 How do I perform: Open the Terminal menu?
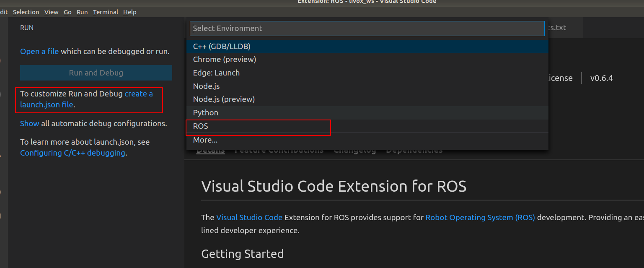[105, 12]
